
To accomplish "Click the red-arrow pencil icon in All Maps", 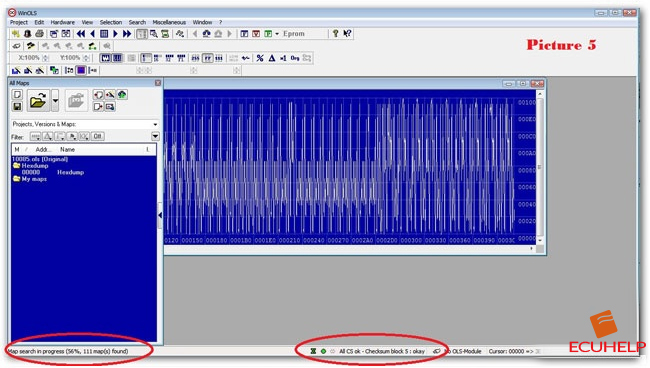I will coord(110,94).
